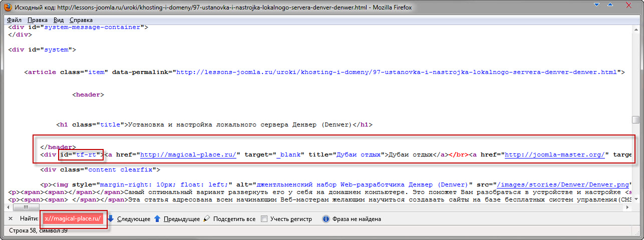Click the opening header tag line

click(88, 94)
